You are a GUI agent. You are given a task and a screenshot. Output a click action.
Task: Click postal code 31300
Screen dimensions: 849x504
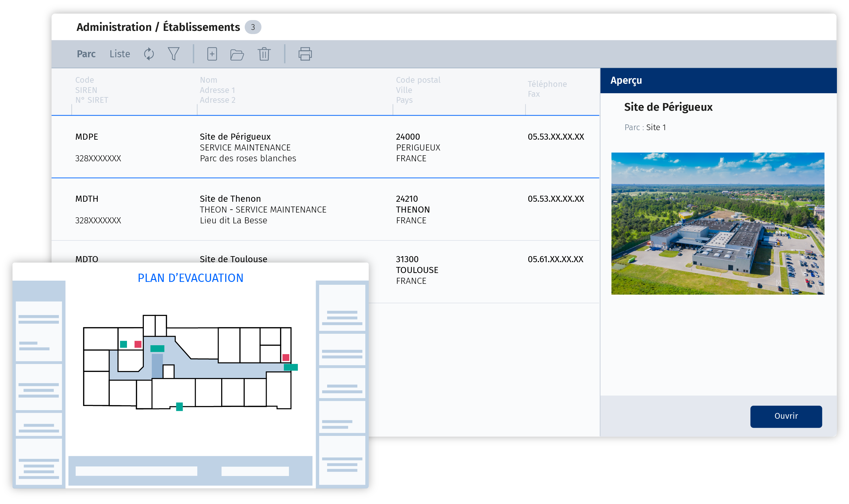pyautogui.click(x=407, y=259)
